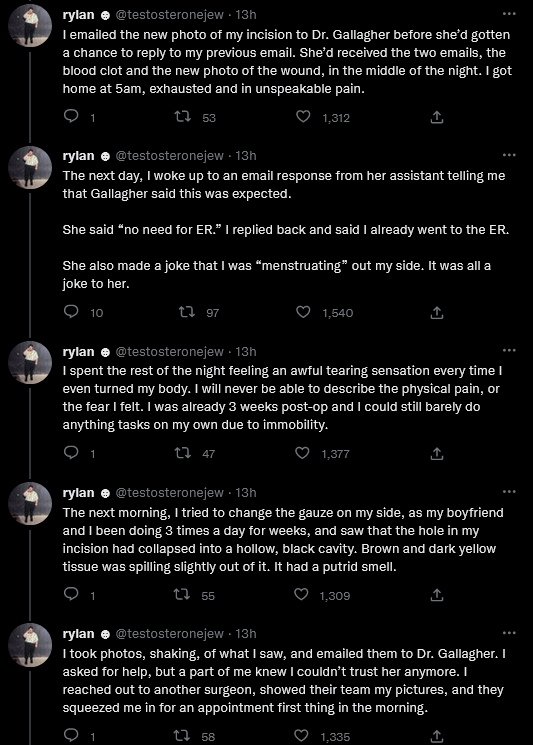Open more options on 'I took photos' tweet
The width and height of the screenshot is (533, 745).
[509, 633]
